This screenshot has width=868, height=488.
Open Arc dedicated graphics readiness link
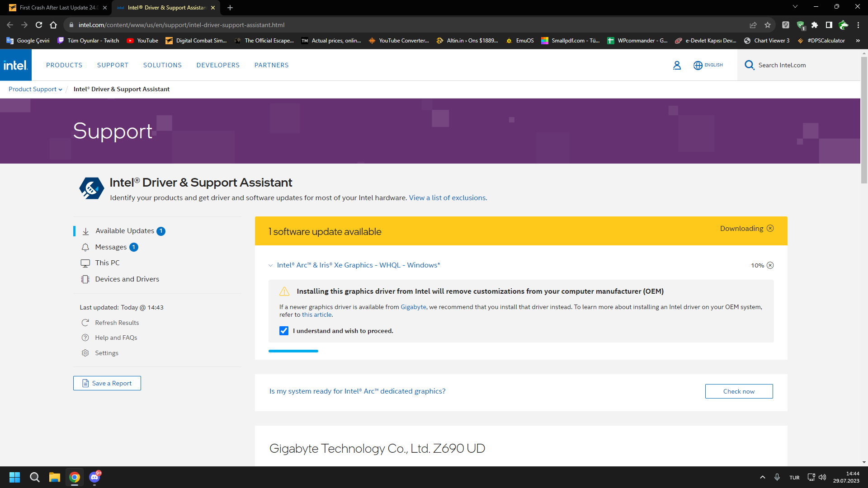click(x=358, y=391)
